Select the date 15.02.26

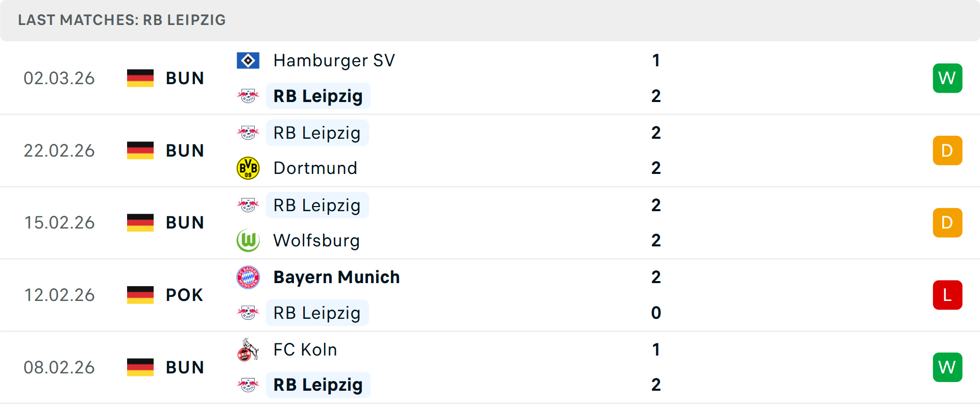tap(59, 222)
